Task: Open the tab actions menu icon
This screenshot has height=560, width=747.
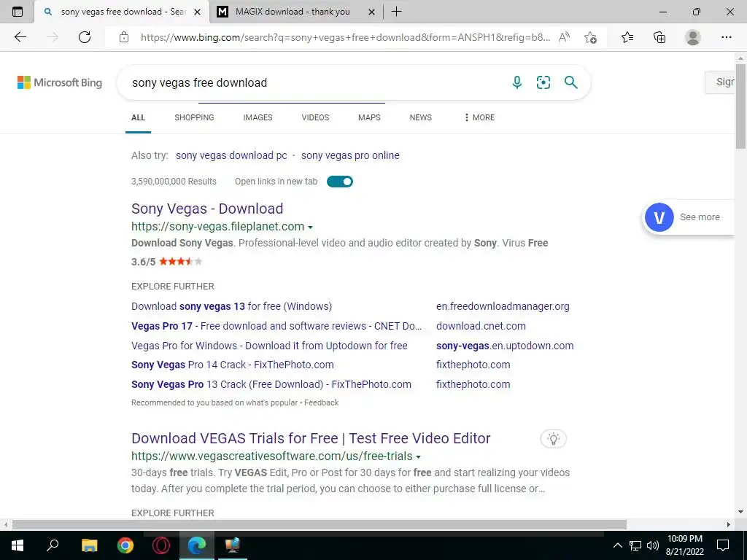Action: [18, 12]
